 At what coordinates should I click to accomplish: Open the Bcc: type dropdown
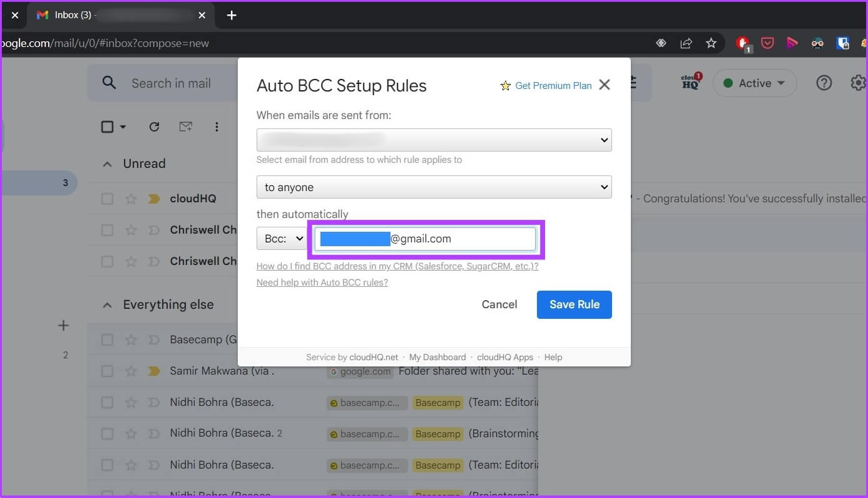tap(282, 239)
